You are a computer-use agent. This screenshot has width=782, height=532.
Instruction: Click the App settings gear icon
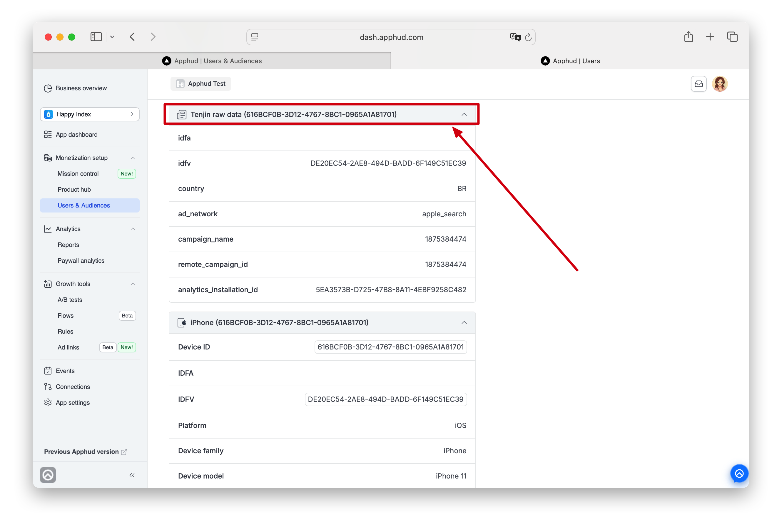[x=48, y=402]
